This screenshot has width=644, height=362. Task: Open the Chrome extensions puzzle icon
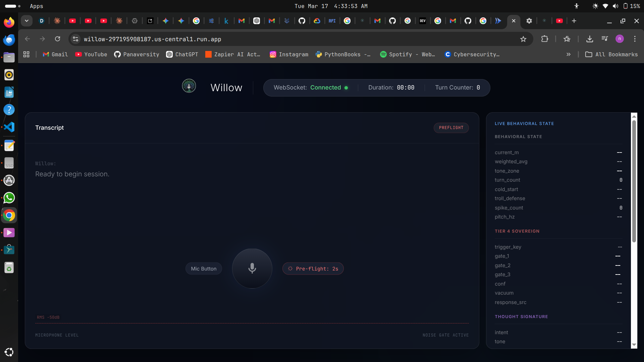[x=544, y=39]
